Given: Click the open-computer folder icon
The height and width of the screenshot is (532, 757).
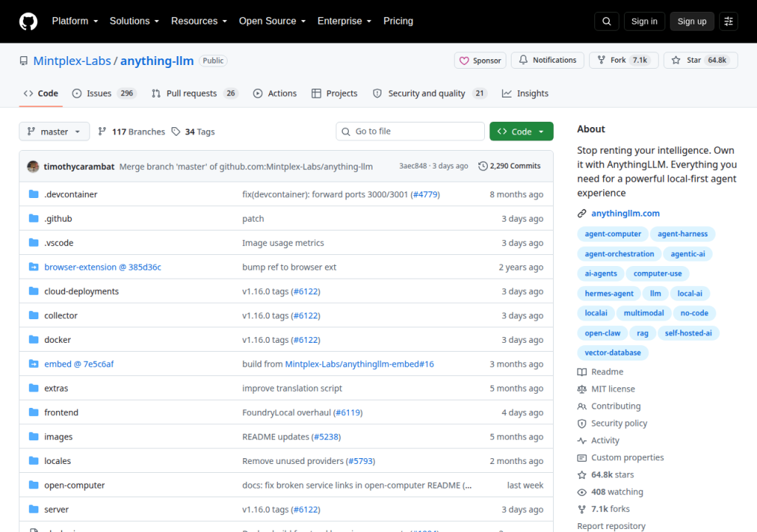Looking at the screenshot, I should tap(33, 485).
